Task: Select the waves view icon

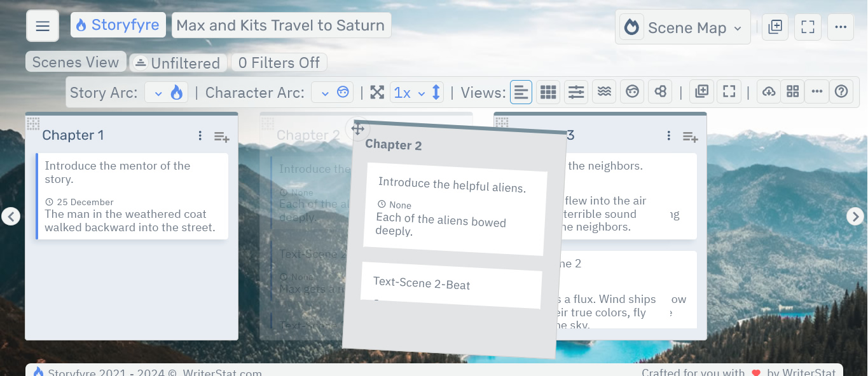Action: 604,92
